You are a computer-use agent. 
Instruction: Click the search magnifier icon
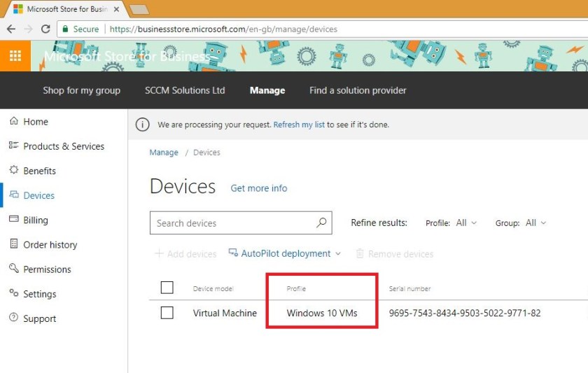pyautogui.click(x=321, y=223)
